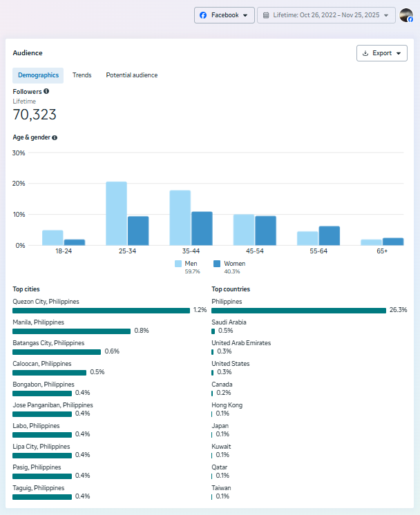Click the Women legend color swatch
420x515 pixels.
(217, 264)
